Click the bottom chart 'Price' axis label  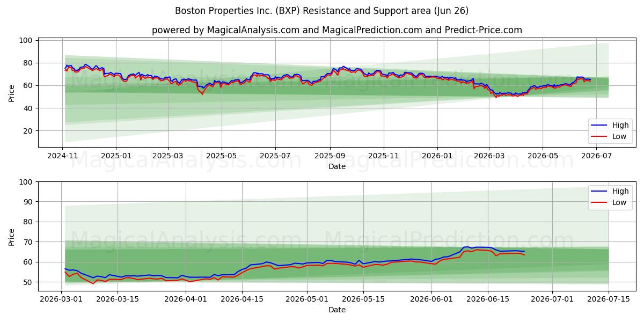tap(12, 236)
